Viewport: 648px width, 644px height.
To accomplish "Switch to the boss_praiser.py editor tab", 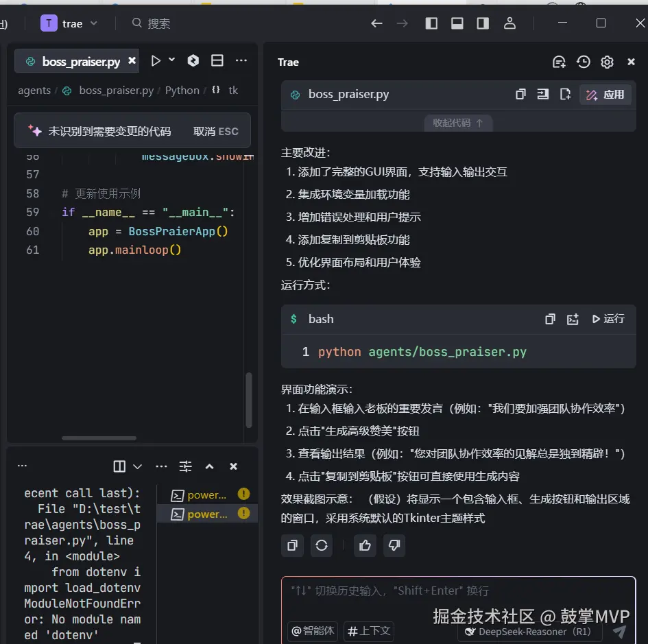I will [x=75, y=60].
